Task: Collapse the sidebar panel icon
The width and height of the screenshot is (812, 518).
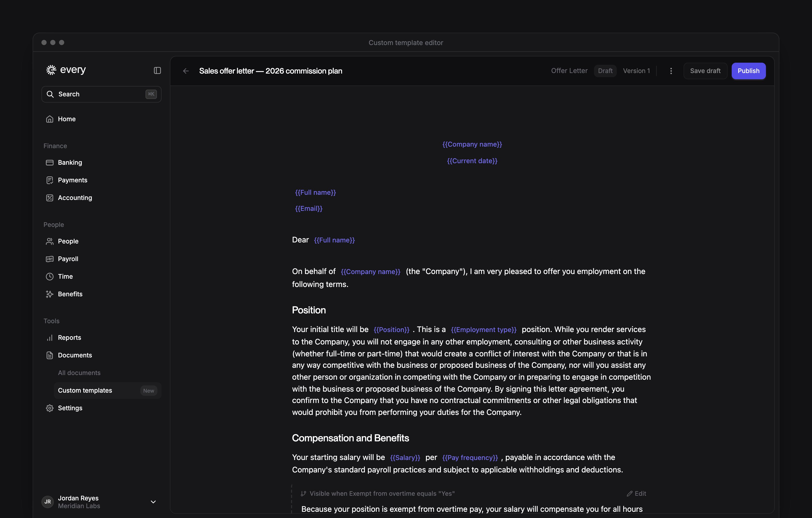Action: [x=157, y=70]
